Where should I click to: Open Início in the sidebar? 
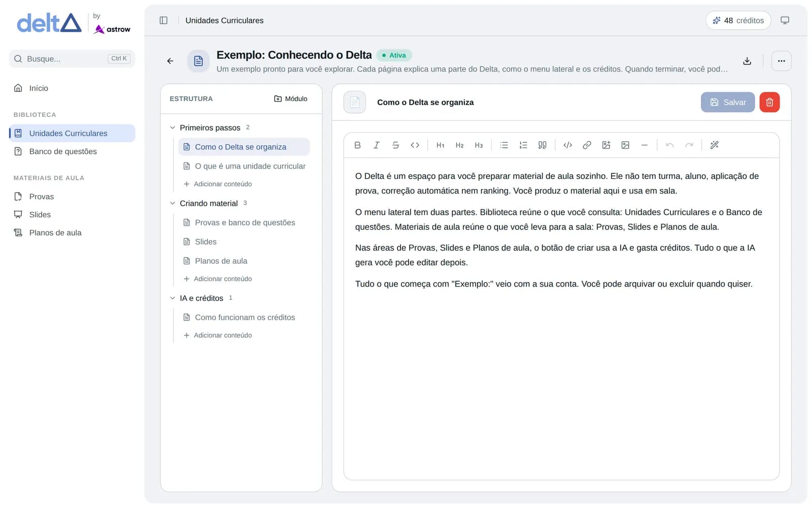(x=72, y=88)
